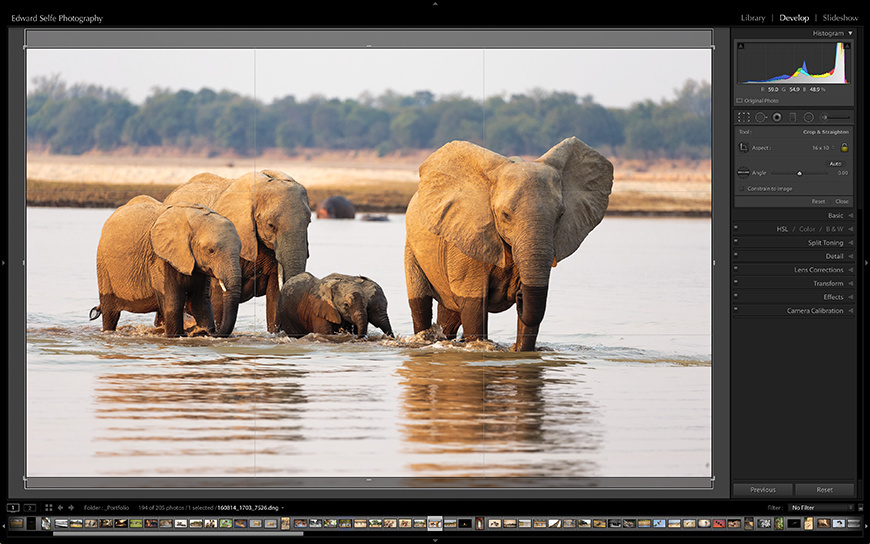The height and width of the screenshot is (544, 870).
Task: Click the top-center crop edge handle
Action: point(370,47)
